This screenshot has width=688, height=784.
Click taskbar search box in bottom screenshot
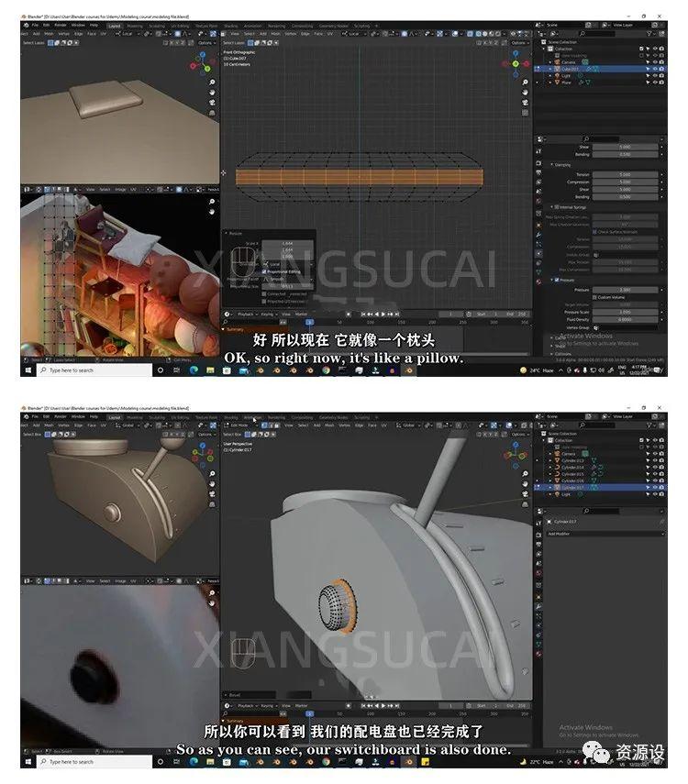tap(94, 762)
